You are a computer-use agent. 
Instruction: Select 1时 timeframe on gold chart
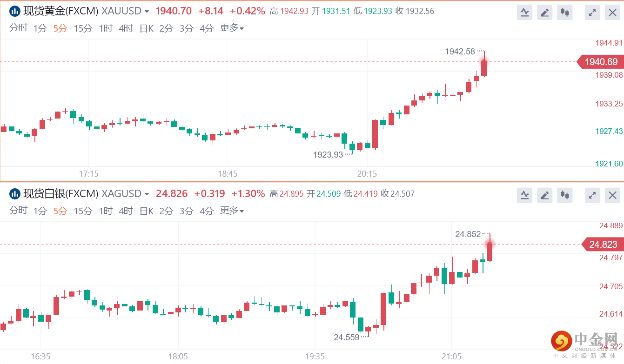(x=106, y=28)
